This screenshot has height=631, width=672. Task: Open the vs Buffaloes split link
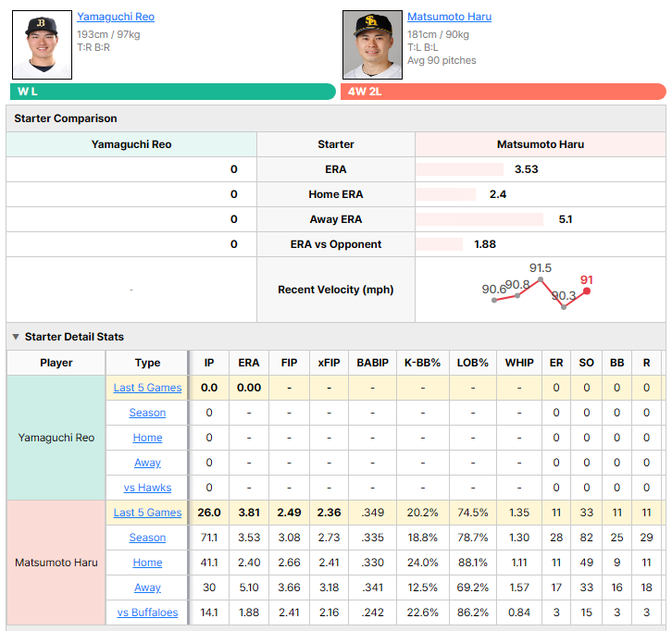(x=147, y=612)
